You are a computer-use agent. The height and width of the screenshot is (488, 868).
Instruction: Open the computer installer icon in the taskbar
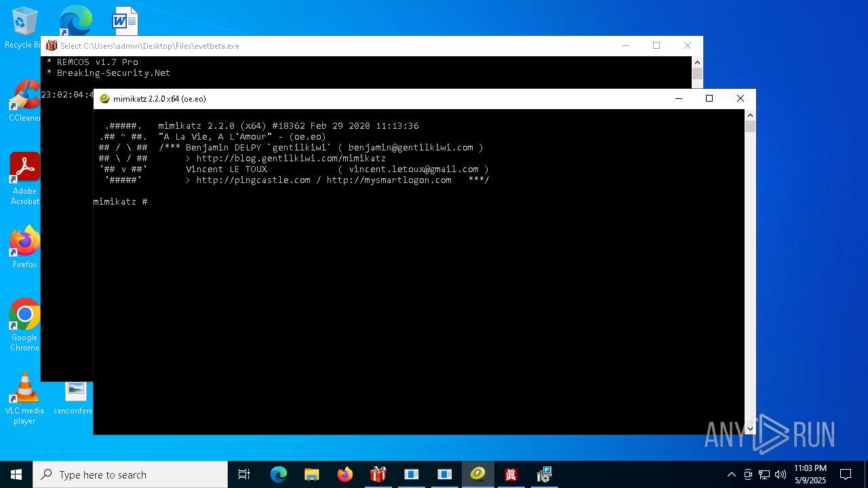pyautogui.click(x=544, y=474)
